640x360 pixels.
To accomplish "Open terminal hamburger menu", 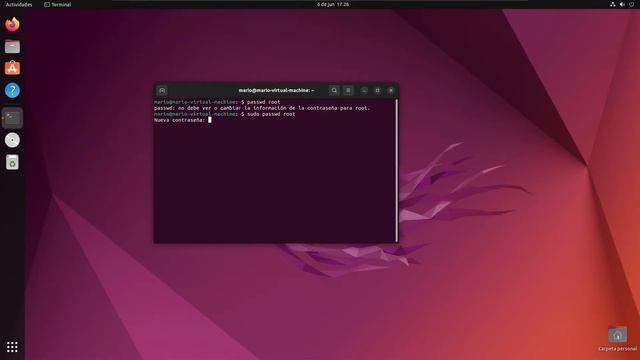I will coord(348,91).
